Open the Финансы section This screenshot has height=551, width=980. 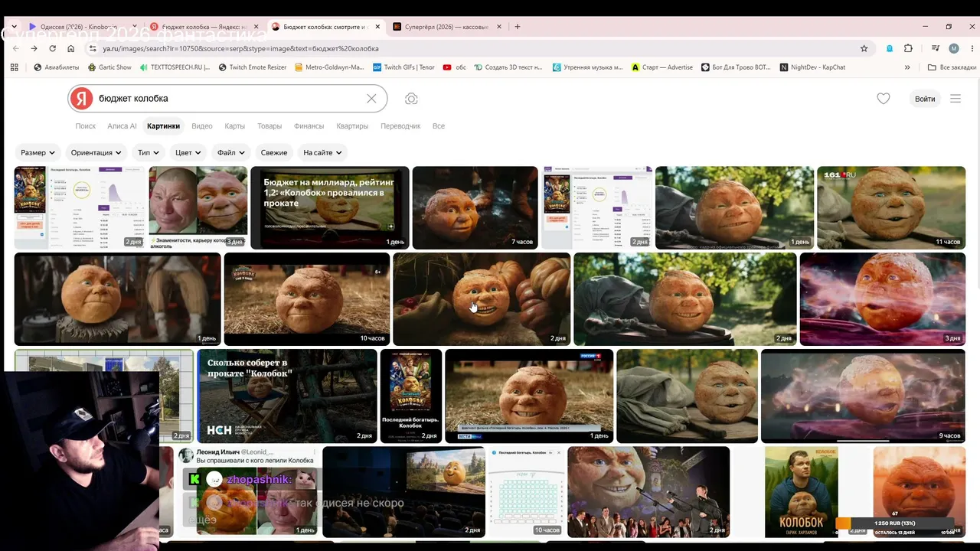pos(309,126)
